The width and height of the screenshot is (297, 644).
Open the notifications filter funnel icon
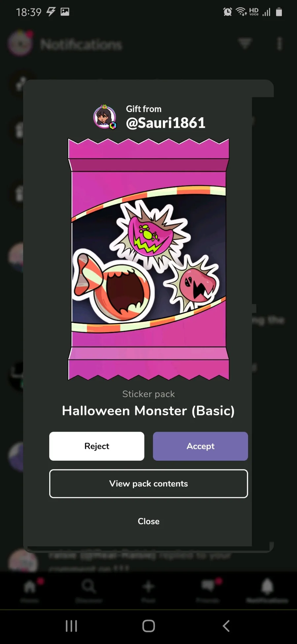(x=245, y=43)
